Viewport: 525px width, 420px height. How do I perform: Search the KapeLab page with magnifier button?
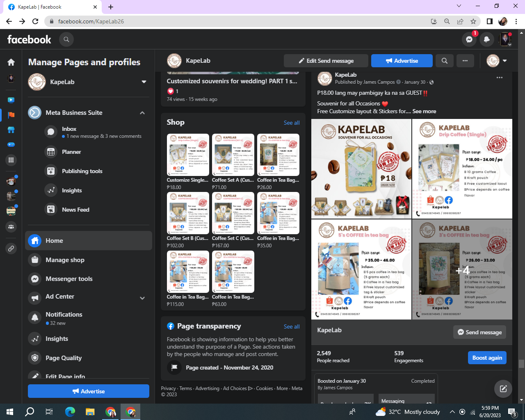click(x=445, y=61)
